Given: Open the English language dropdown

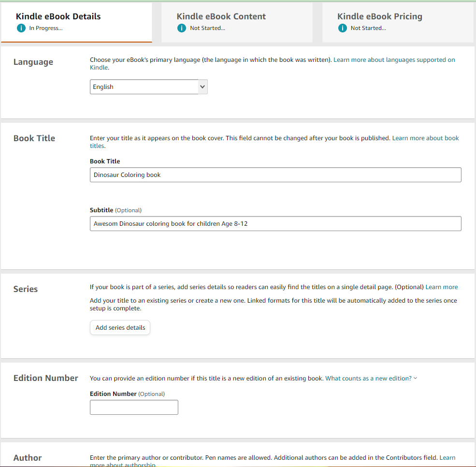Looking at the screenshot, I should tap(149, 87).
